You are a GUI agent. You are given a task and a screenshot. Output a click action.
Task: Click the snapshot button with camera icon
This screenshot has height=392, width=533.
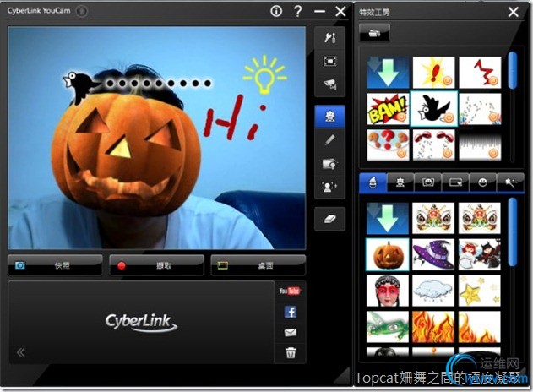[x=55, y=265]
